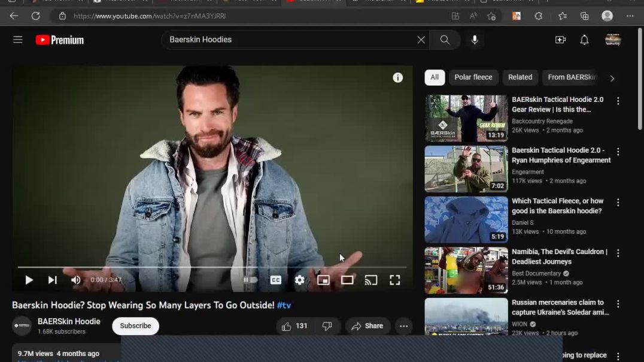Go back in the browser
The width and height of the screenshot is (644, 362).
click(x=14, y=16)
